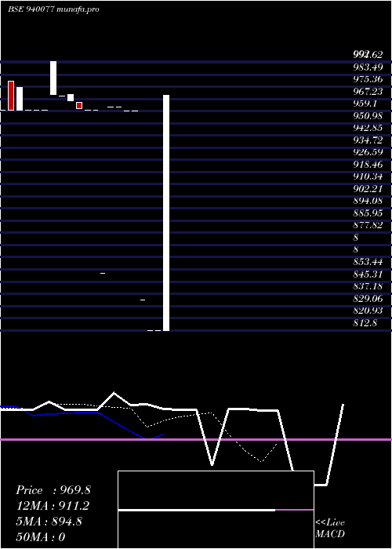Click the pink horizontal zero line
The width and height of the screenshot is (392, 549).
tap(196, 439)
